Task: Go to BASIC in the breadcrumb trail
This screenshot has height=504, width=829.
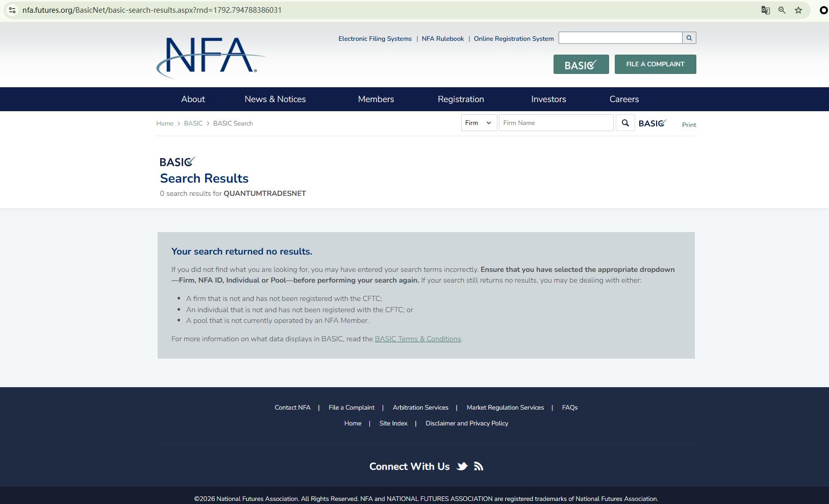Action: [x=193, y=123]
